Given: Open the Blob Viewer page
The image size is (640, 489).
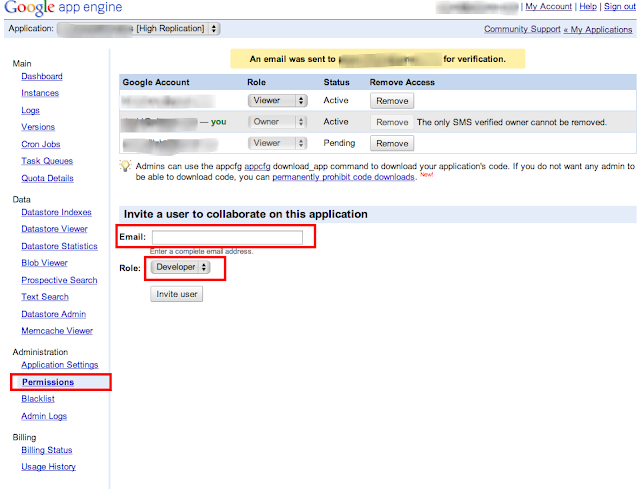Looking at the screenshot, I should [x=44, y=263].
